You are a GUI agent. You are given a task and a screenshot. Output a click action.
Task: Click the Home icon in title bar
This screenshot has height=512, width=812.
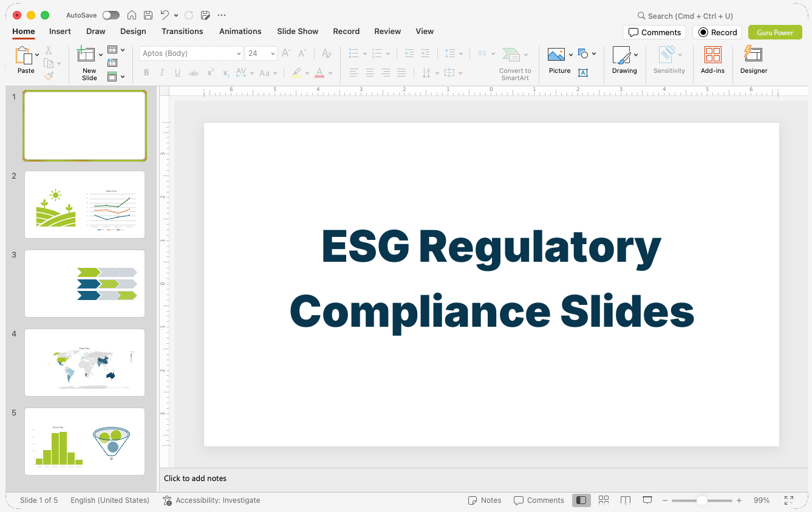pos(132,15)
